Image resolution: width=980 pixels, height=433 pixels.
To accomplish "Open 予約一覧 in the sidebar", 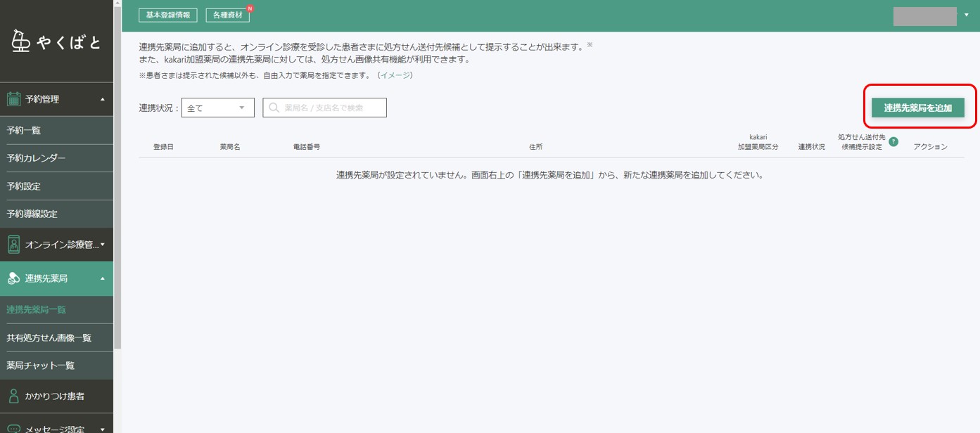I will (x=56, y=131).
